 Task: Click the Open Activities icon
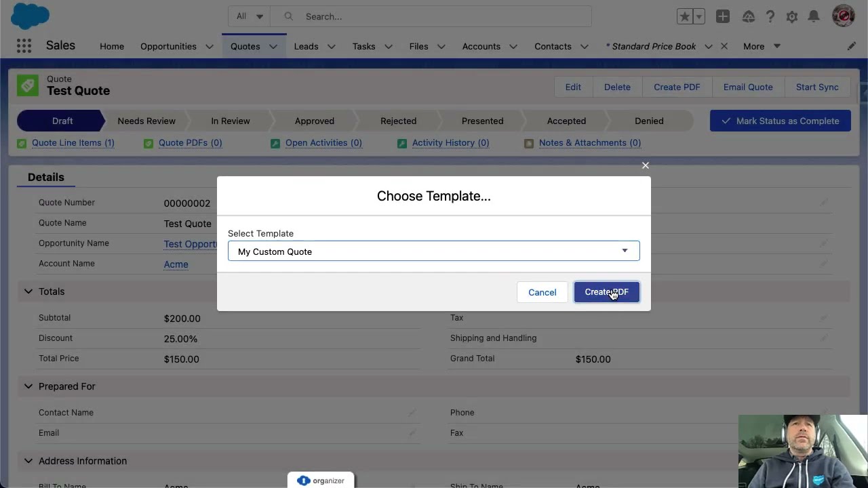pos(275,143)
